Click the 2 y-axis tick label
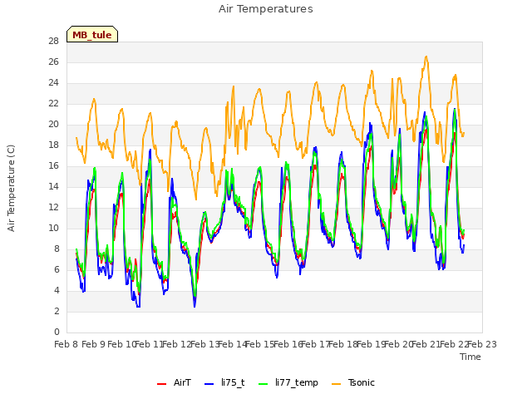This screenshot has height=399, width=532. coord(57,311)
